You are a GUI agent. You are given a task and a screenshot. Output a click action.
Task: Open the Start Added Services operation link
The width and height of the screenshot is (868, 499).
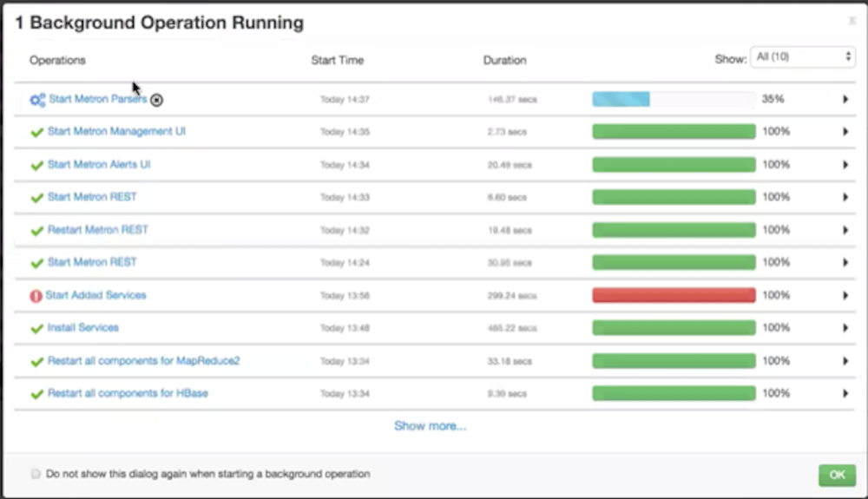[x=95, y=295]
